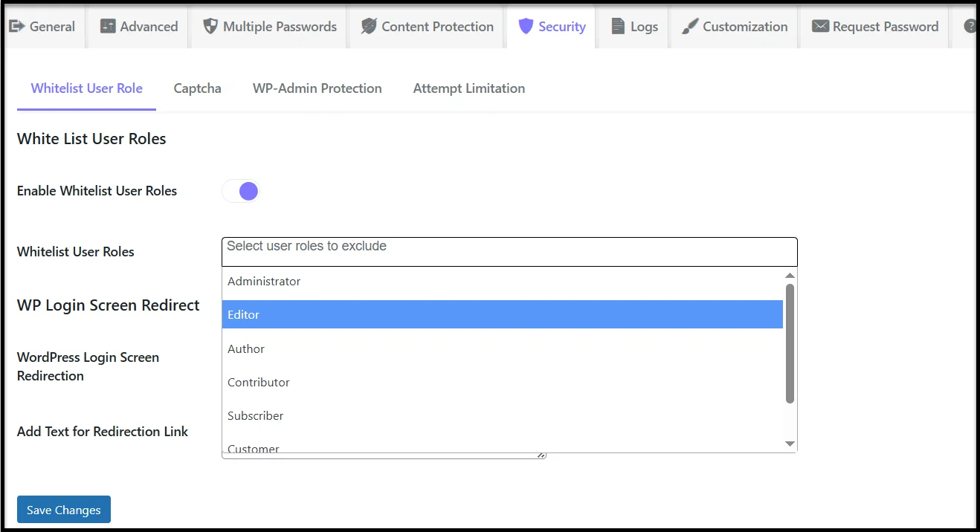Open the user roles exclusion dropdown field
Image resolution: width=980 pixels, height=532 pixels.
(x=509, y=251)
